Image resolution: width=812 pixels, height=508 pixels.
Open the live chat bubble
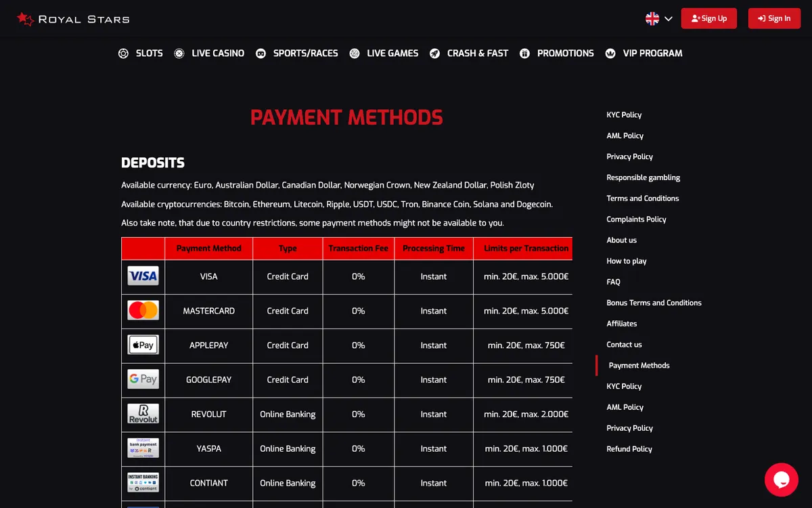click(782, 480)
